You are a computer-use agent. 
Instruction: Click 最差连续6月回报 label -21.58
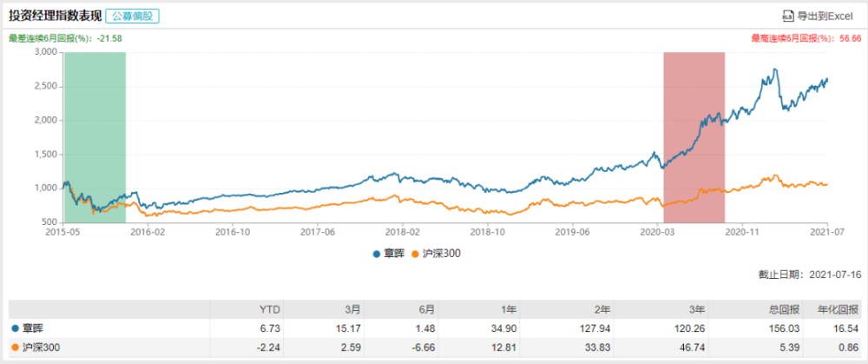65,38
